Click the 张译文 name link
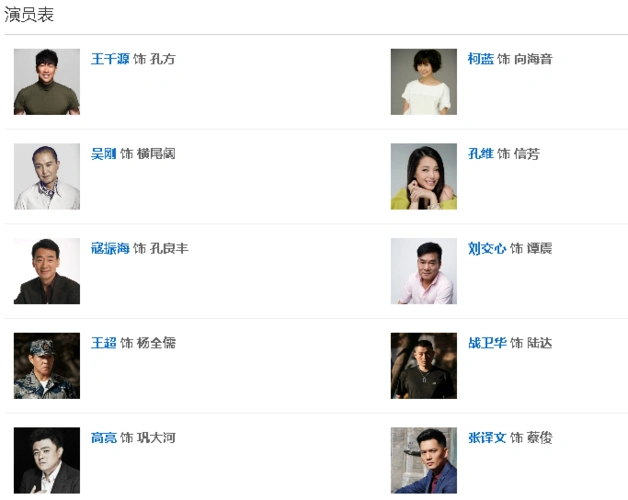Viewport: 628px width, 500px height. [x=487, y=438]
